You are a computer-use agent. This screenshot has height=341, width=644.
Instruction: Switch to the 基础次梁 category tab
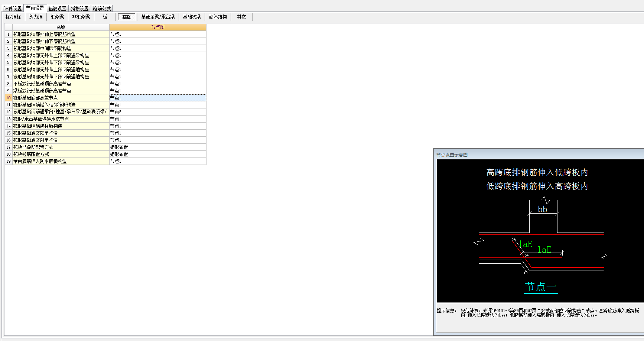point(192,17)
